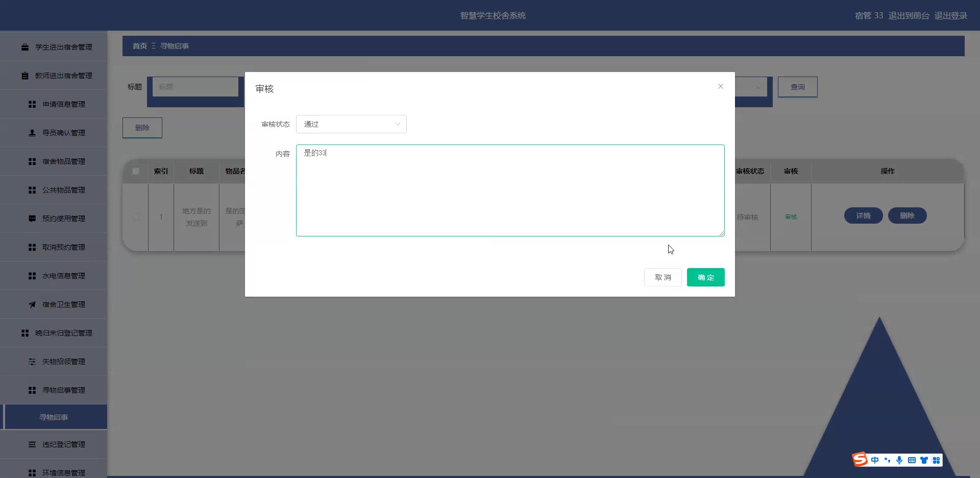The width and height of the screenshot is (980, 478).
Task: Activate Sogou voice input microphone icon
Action: coord(899,460)
